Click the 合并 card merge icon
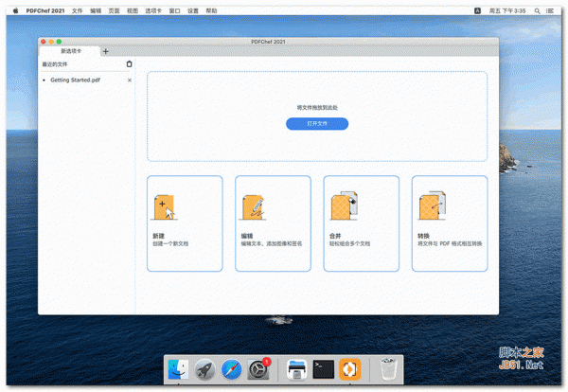This screenshot has width=568, height=392. [344, 205]
